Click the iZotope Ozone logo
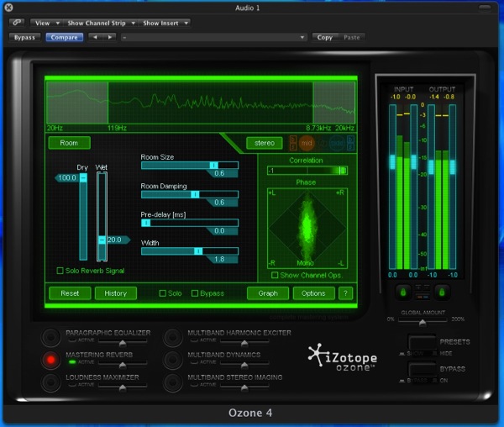The width and height of the screenshot is (504, 427). coord(343,356)
